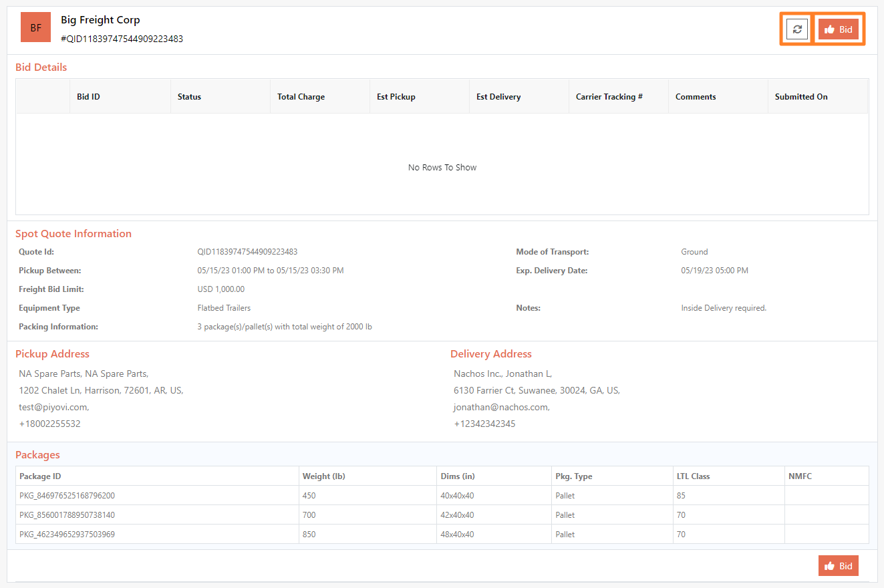Click the Est Delivery column header
This screenshot has height=588, width=884.
click(x=519, y=97)
